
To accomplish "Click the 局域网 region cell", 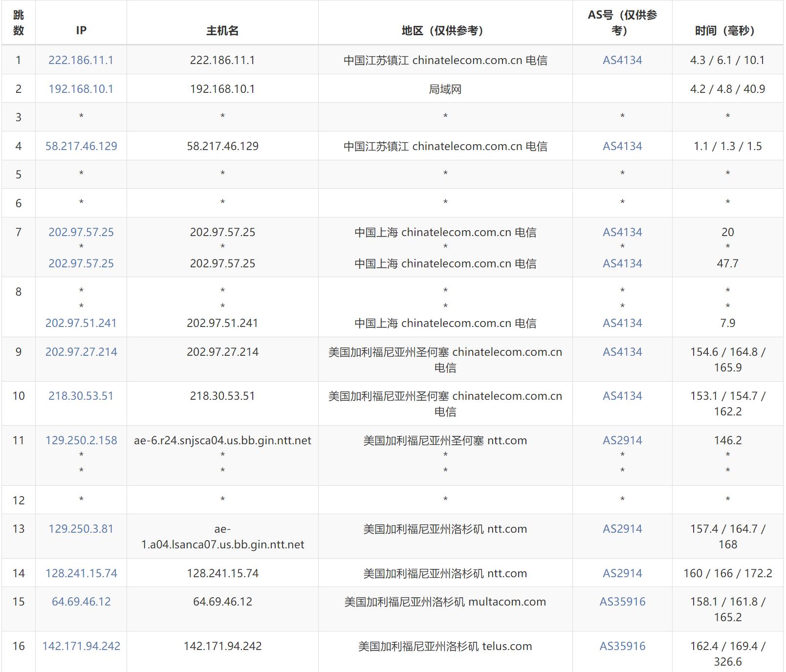I will click(445, 89).
